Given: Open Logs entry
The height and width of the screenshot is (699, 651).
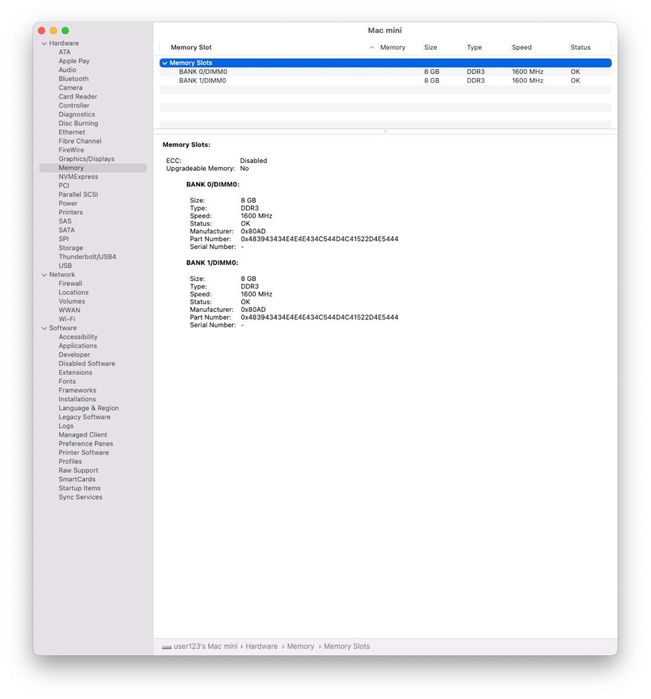Looking at the screenshot, I should [66, 427].
